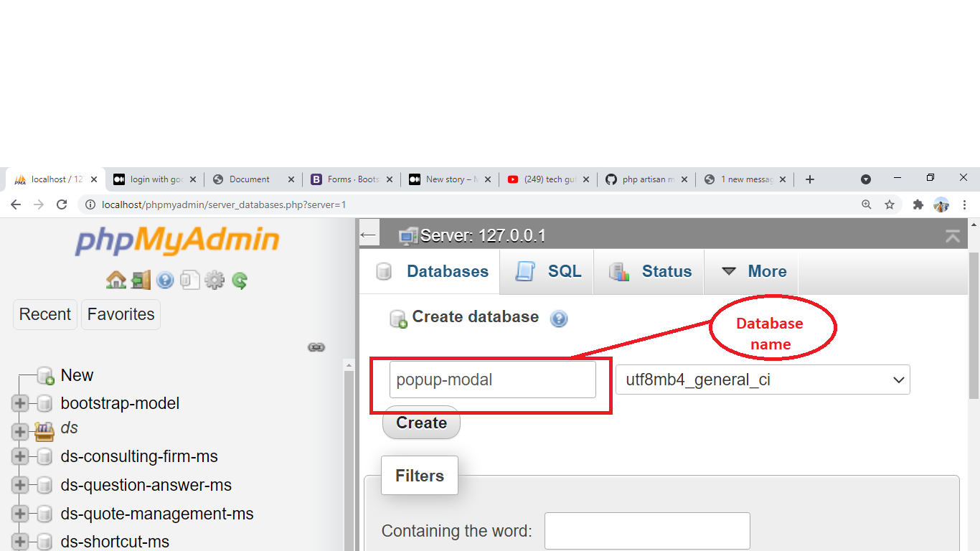Click the Favorites button

(121, 314)
